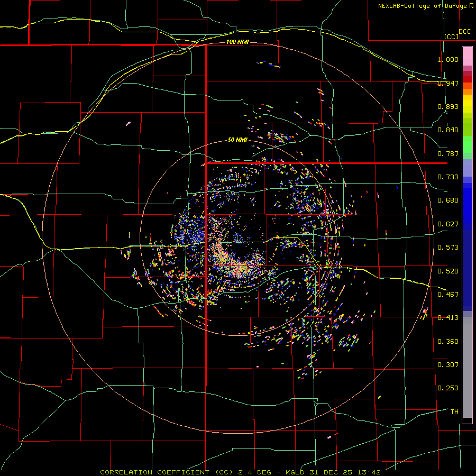Click the NEXLAB-College of DuPage label
476x476 pixels.
click(x=423, y=6)
